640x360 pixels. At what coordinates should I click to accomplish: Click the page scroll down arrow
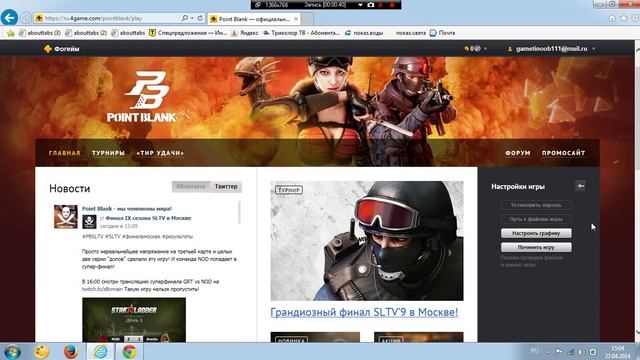(637, 333)
